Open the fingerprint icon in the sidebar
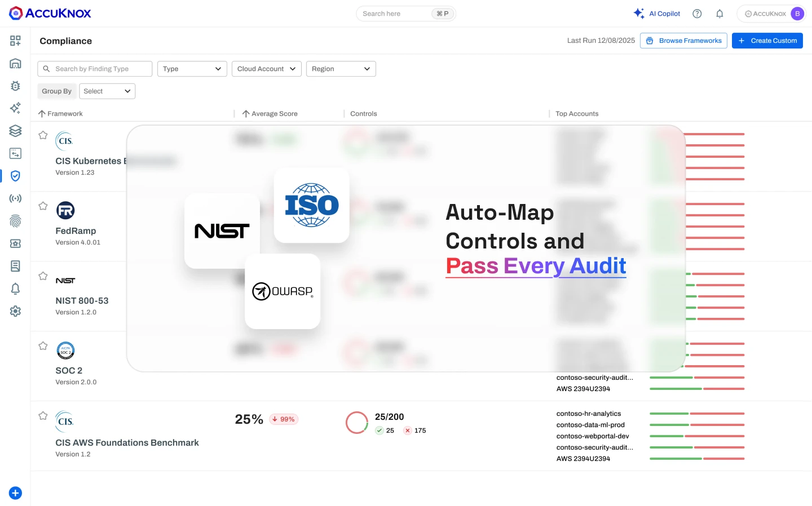This screenshot has height=506, width=812. point(15,221)
